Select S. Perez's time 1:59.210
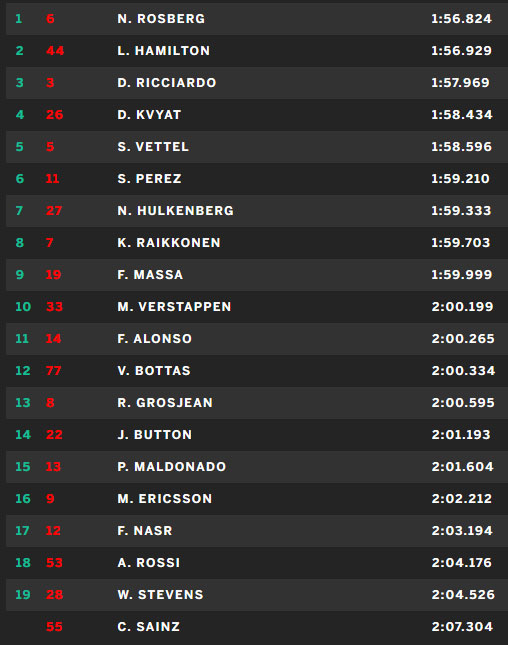This screenshot has width=508, height=645. (x=460, y=179)
